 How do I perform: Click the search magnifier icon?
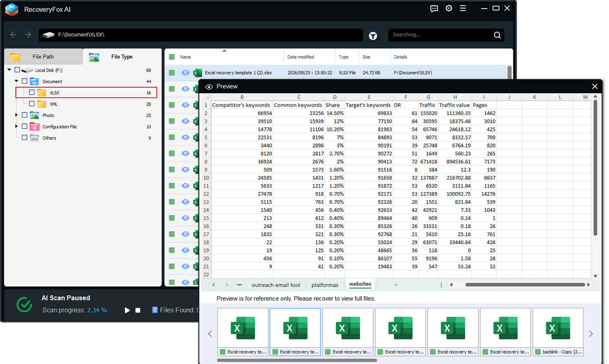tap(497, 35)
